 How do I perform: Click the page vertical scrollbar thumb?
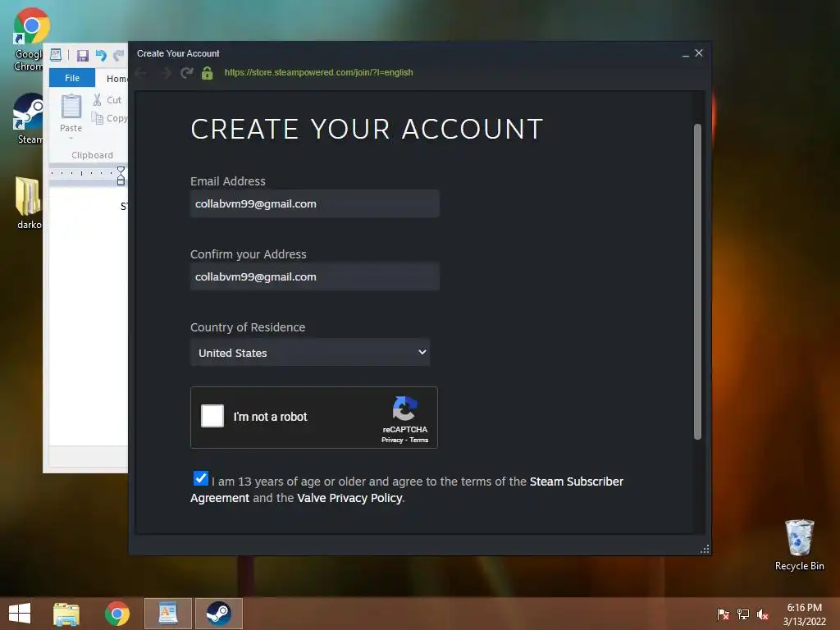(697, 282)
